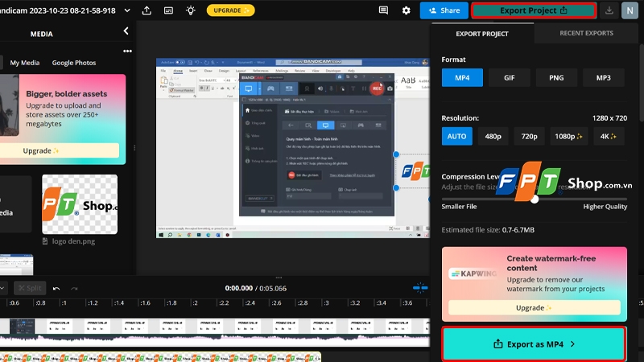Select 1080p resolution
The width and height of the screenshot is (644, 362).
pyautogui.click(x=569, y=136)
